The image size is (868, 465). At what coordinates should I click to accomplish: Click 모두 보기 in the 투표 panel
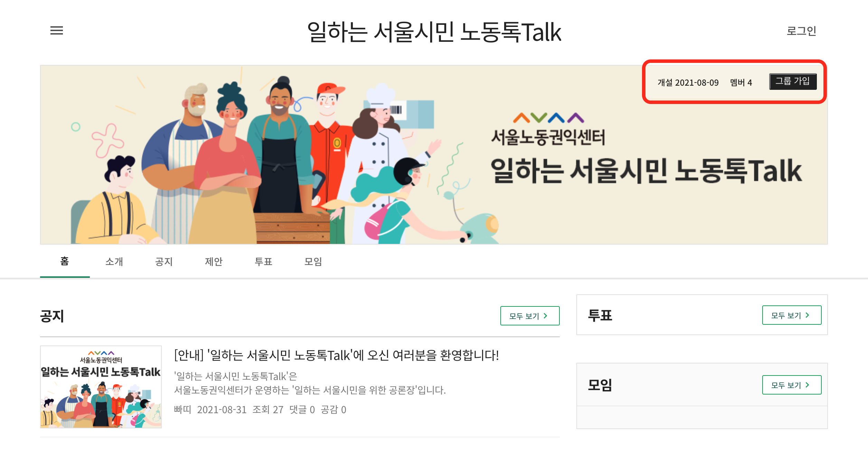(x=792, y=315)
